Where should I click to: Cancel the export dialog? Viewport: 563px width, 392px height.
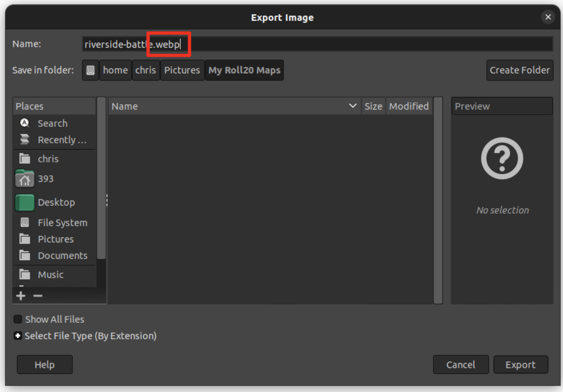tap(461, 364)
